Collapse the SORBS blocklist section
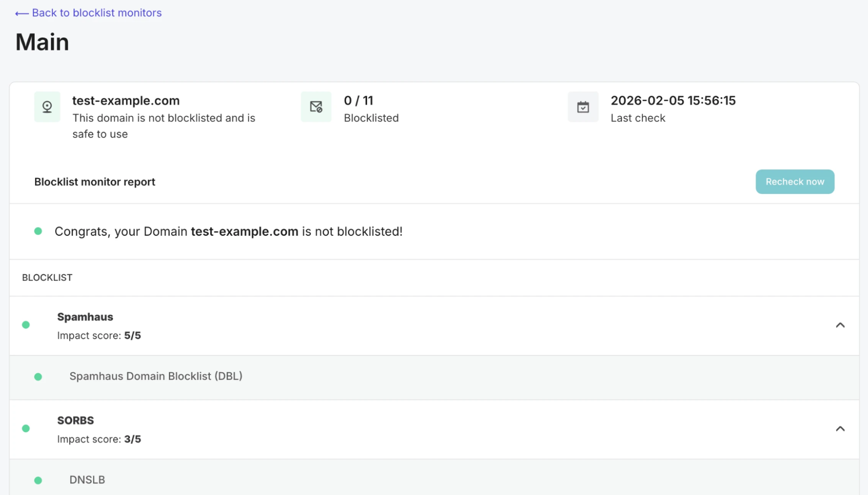 840,429
